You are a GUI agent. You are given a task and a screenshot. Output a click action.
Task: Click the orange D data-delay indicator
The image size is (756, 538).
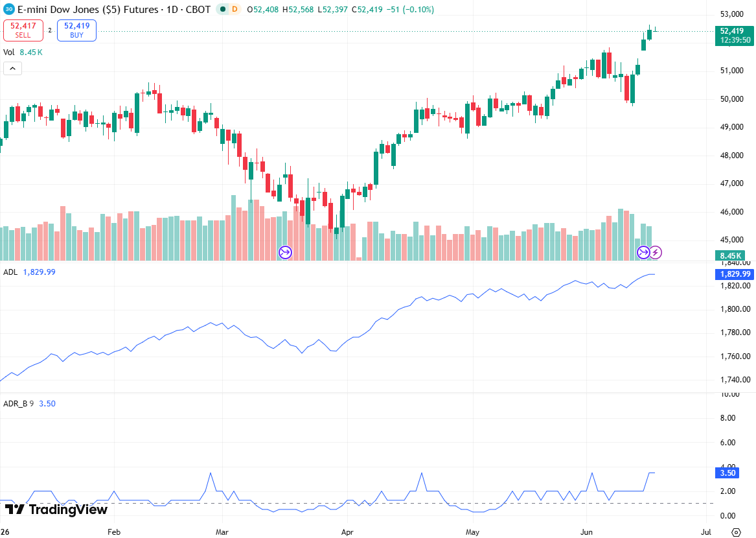[235, 9]
